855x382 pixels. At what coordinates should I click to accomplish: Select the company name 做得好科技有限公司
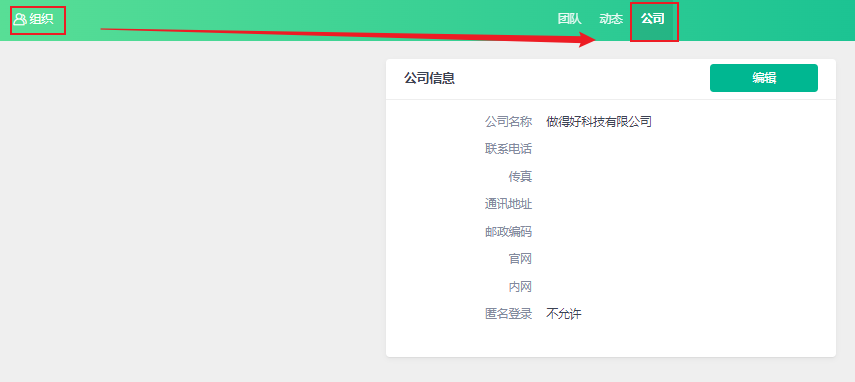(599, 122)
